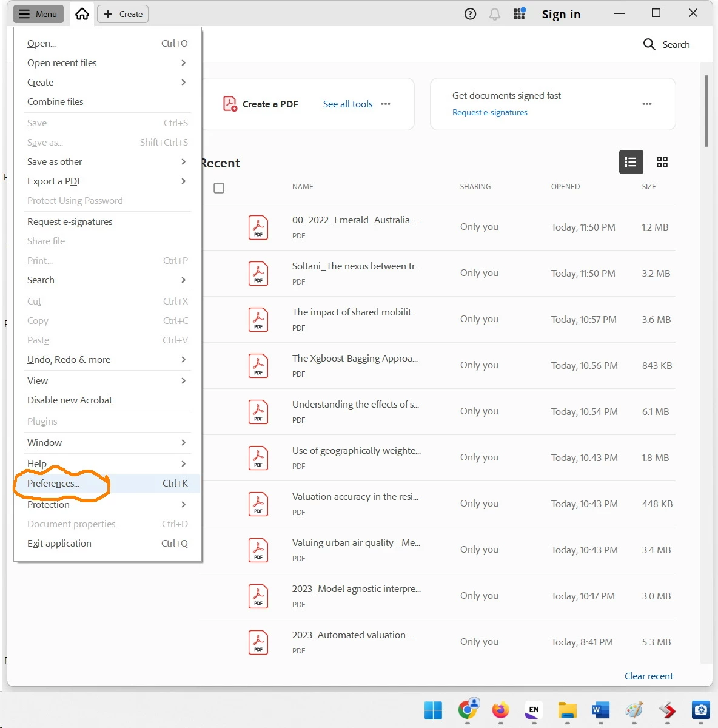This screenshot has height=728, width=718.
Task: Switch to list view
Action: [631, 162]
